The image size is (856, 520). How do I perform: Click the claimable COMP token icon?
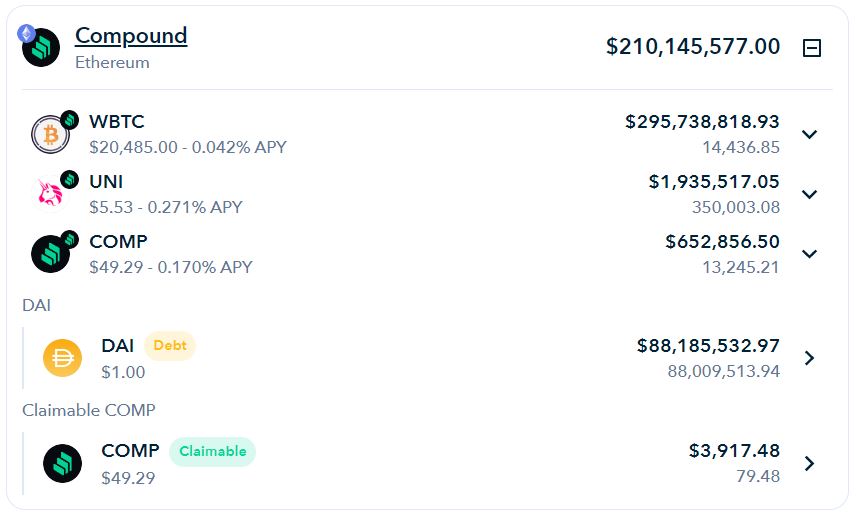coord(62,463)
